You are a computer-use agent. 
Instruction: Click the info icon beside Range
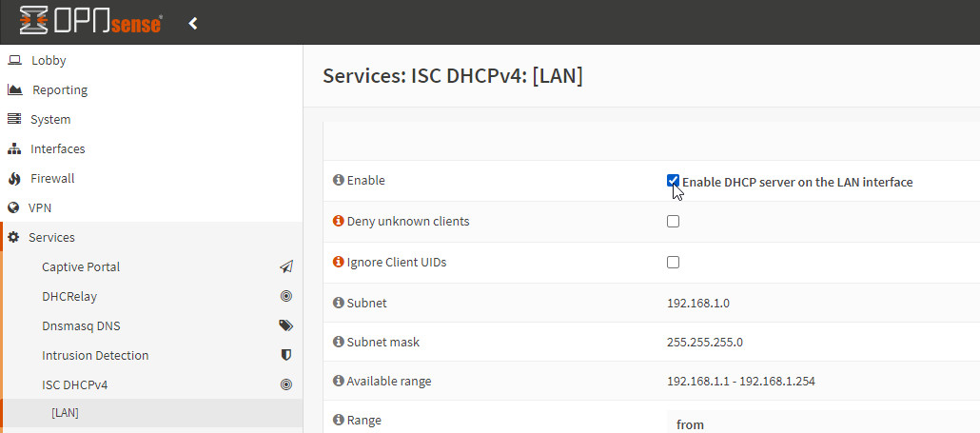[x=338, y=420]
